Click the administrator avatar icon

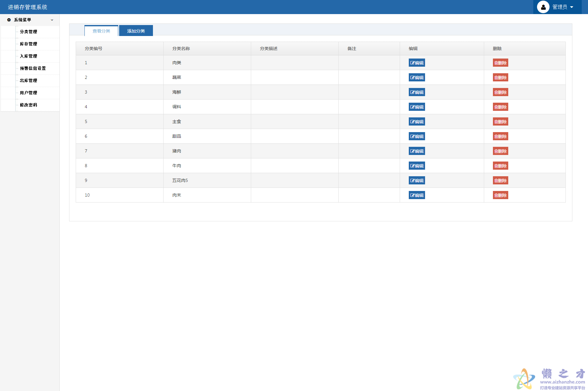click(543, 7)
